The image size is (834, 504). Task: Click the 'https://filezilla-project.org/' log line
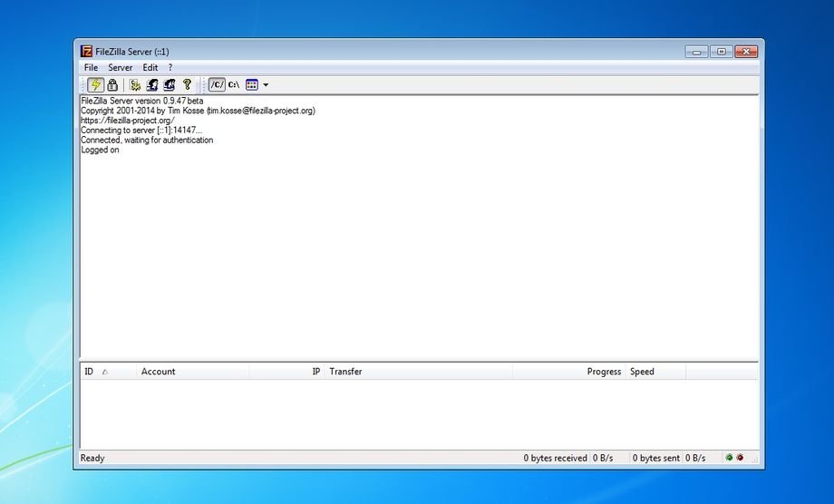[x=128, y=121]
